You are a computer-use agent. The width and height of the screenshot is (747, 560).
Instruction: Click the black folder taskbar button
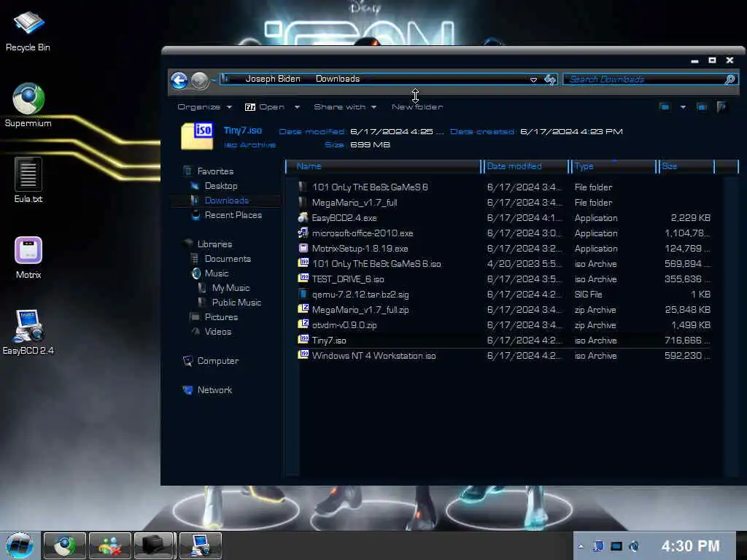pyautogui.click(x=155, y=545)
